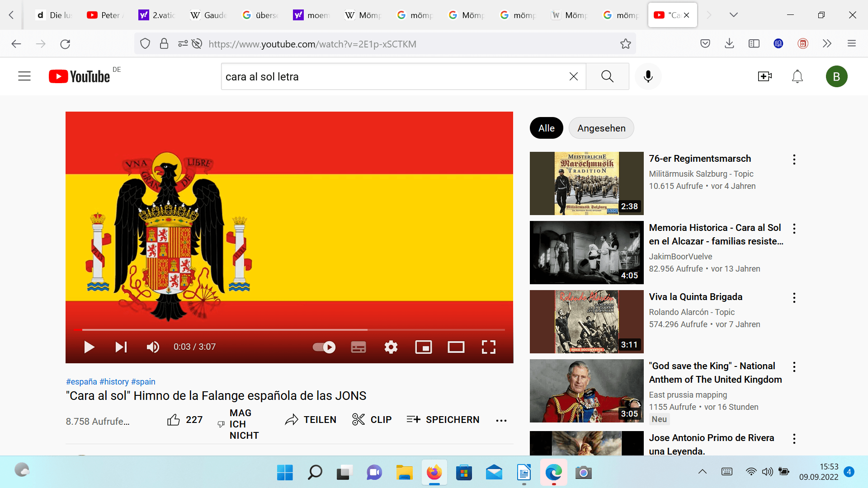Click the #spain hashtag
The width and height of the screenshot is (868, 488).
[x=143, y=382]
